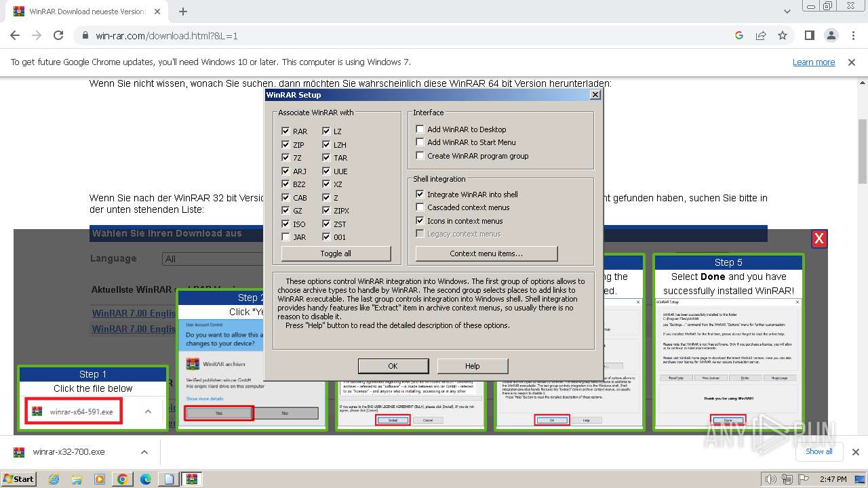868x488 pixels.
Task: Switch to Chrome in the taskbar
Action: click(x=123, y=479)
